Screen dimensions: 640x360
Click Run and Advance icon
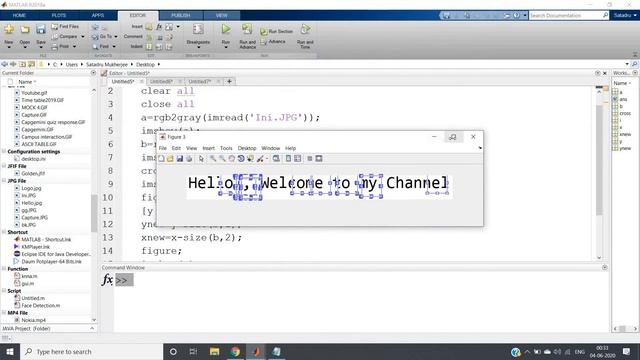tap(247, 29)
